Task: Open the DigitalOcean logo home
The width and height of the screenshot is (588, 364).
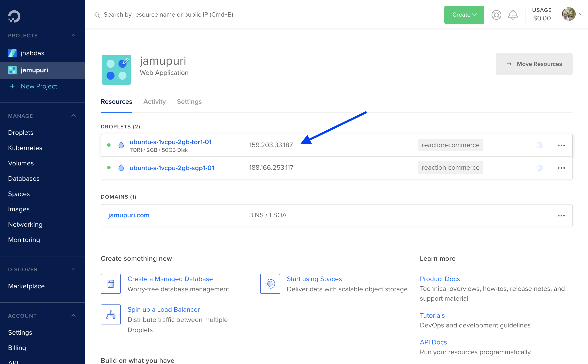Action: (x=14, y=16)
